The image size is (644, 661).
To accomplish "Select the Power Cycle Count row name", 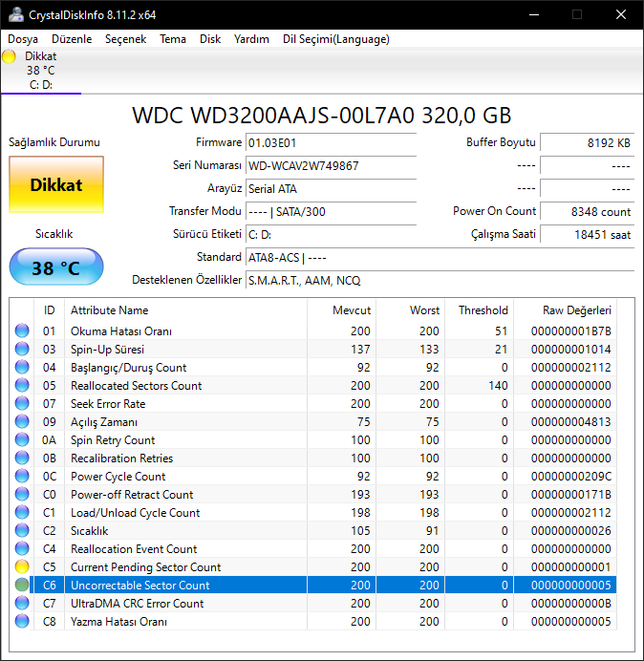I will tap(118, 477).
